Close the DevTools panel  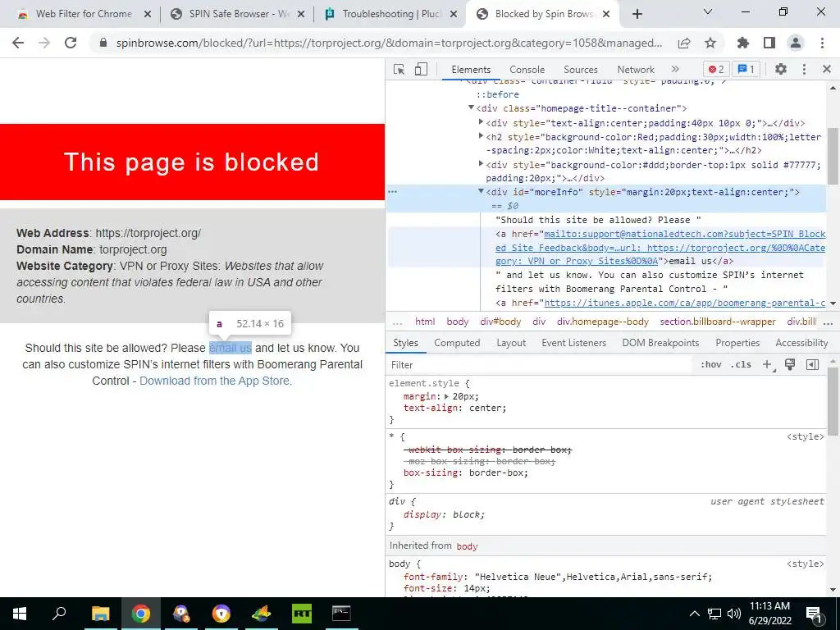point(827,69)
